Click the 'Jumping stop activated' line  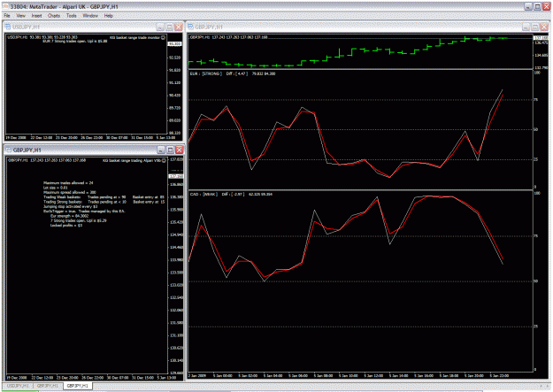click(70, 206)
